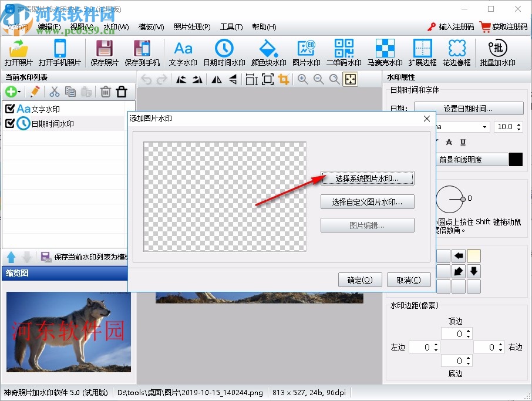This screenshot has height=401, width=532.
Task: Open 批量加水印 batch watermark tool
Action: coord(498,53)
